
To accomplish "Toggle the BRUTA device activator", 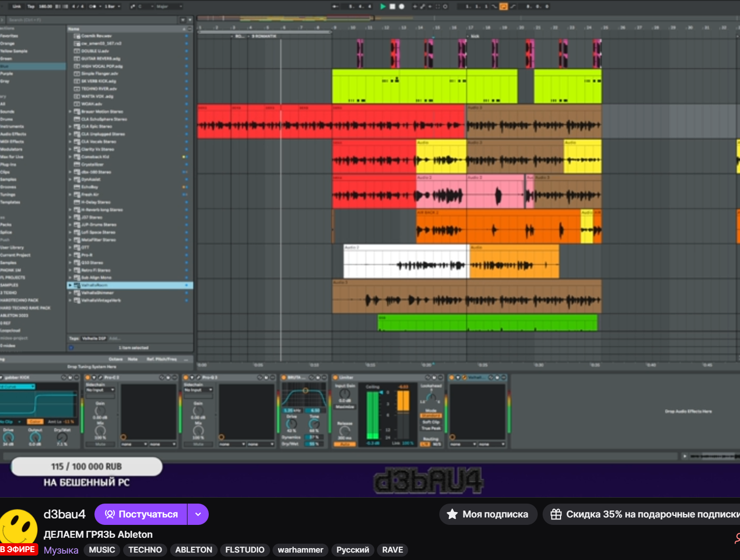I will click(x=284, y=377).
